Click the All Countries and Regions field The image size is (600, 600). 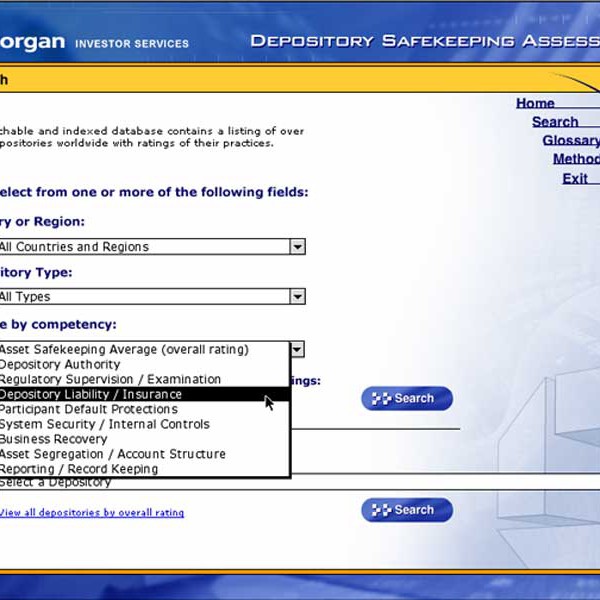(x=140, y=247)
